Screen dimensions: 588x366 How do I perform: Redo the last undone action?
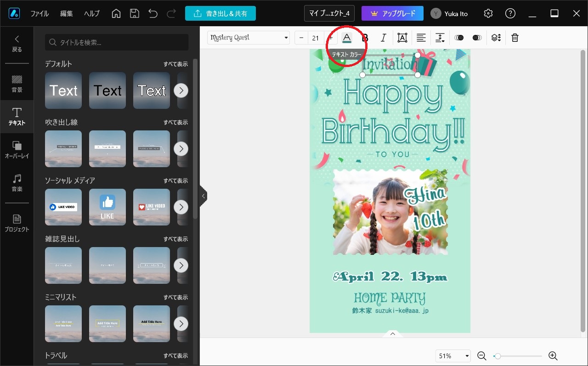pos(171,14)
